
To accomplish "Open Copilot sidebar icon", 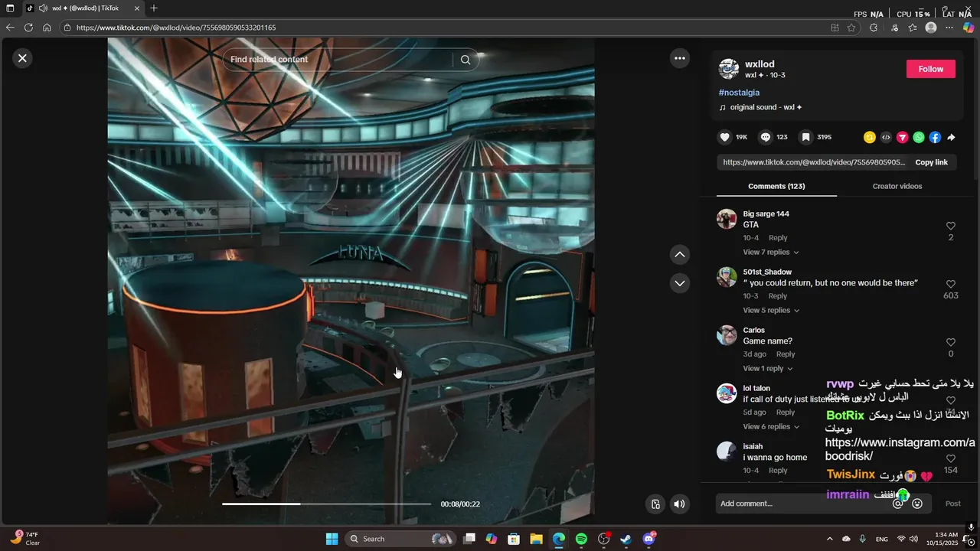I will click(969, 28).
